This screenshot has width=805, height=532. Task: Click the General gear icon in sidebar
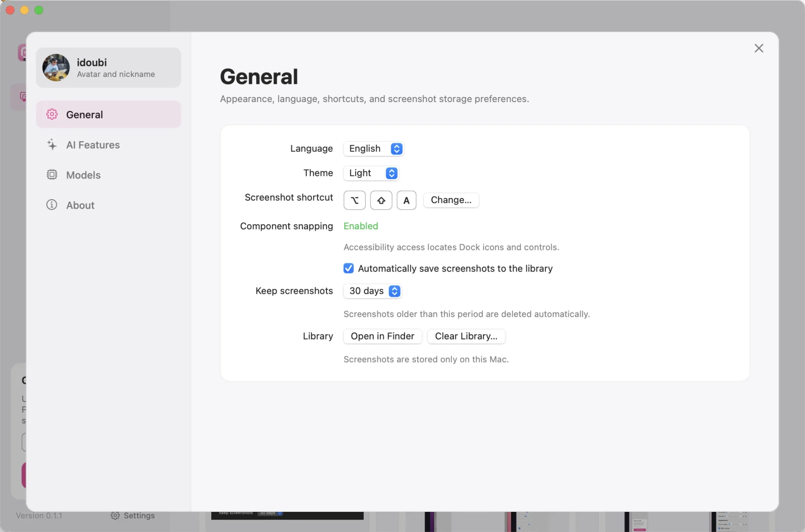coord(52,115)
